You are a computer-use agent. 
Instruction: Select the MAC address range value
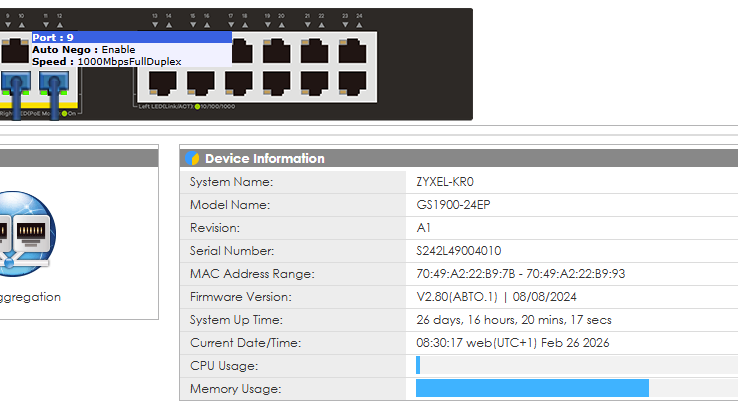tap(521, 274)
